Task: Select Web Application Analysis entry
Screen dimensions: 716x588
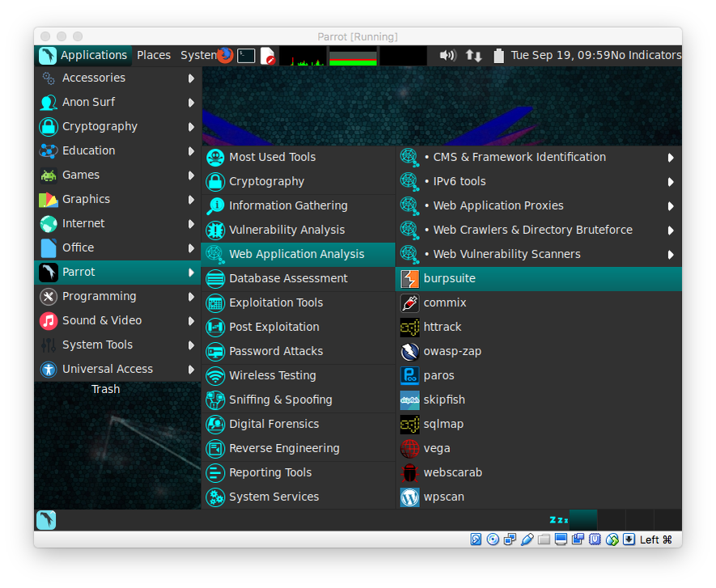Action: [x=299, y=254]
